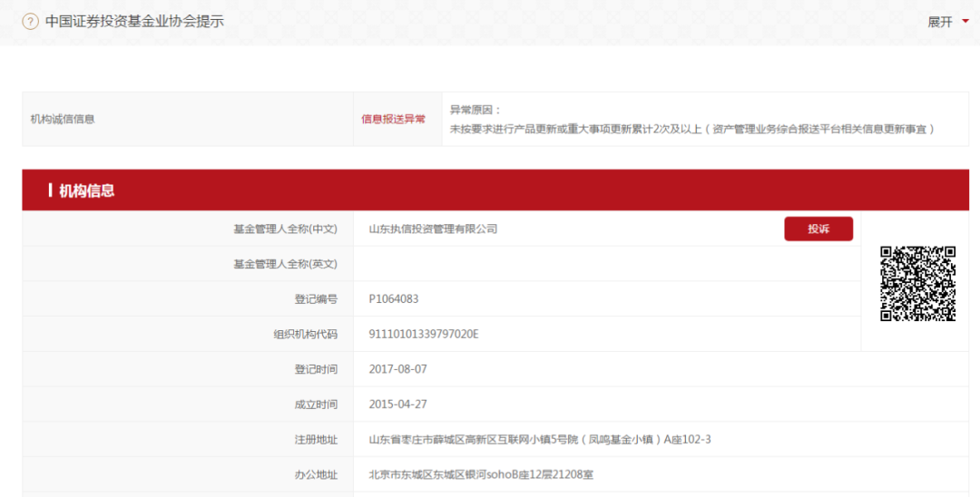Screen dimensions: 980x497
Task: Click the 中国证券投资基金业协会提示 heading
Action: pos(134,21)
